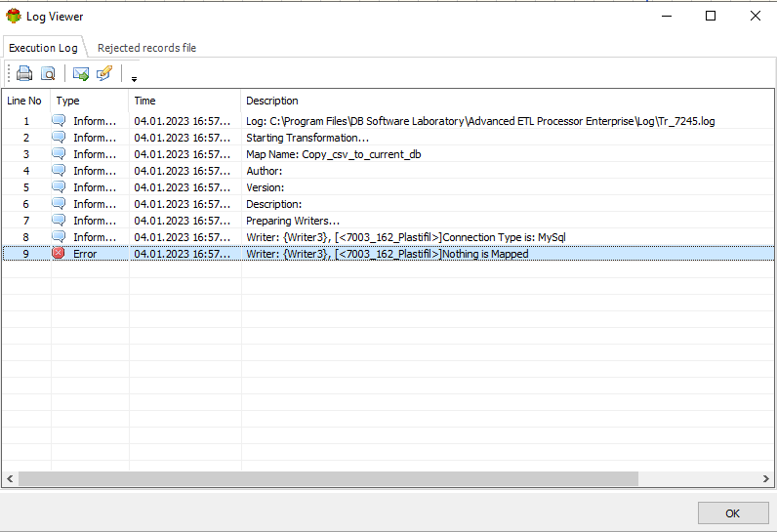This screenshot has width=777, height=532.
Task: Select the 'Connection Type is: MySql' entry
Action: pos(406,237)
